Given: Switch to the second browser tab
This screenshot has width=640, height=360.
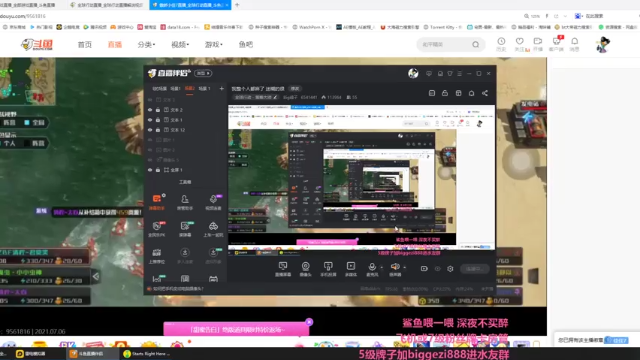Looking at the screenshot, I should point(108,5).
